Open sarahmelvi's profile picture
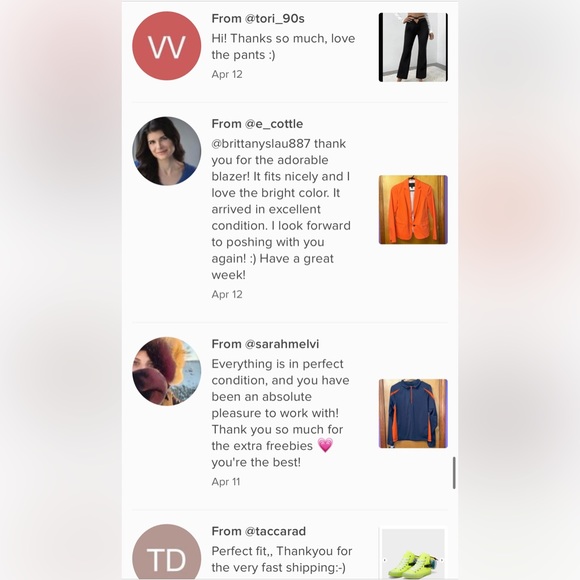The image size is (580, 580). click(166, 371)
